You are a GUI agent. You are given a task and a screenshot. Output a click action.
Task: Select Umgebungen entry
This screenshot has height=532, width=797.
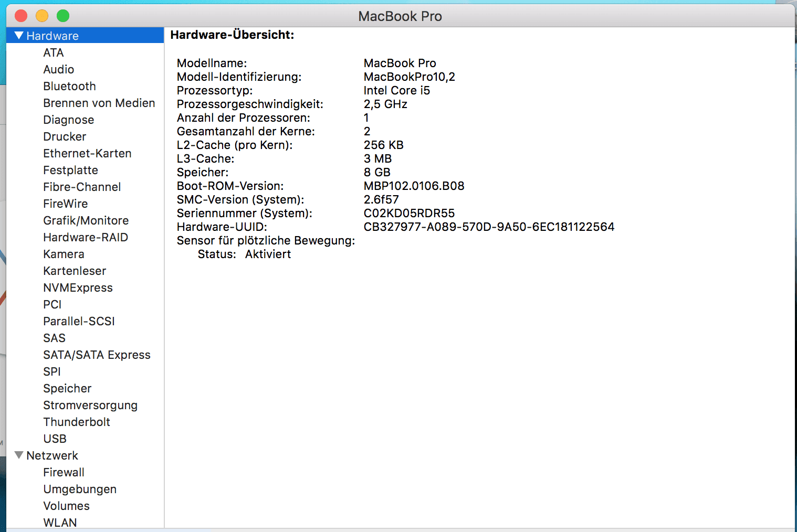pos(80,489)
